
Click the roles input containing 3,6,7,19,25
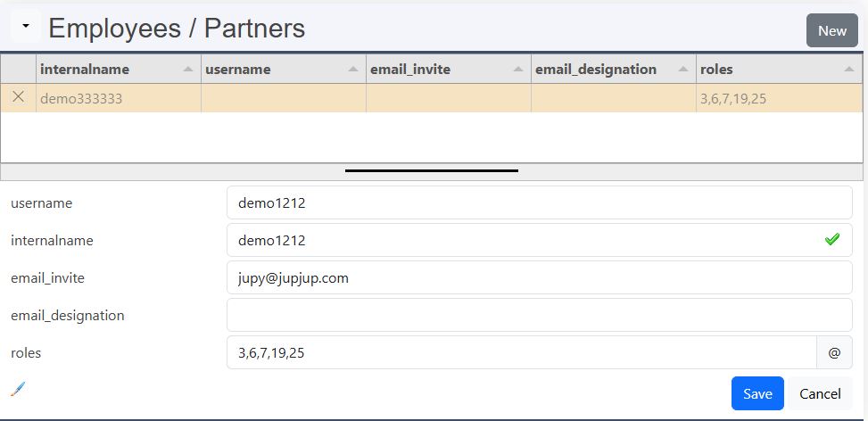pos(521,352)
